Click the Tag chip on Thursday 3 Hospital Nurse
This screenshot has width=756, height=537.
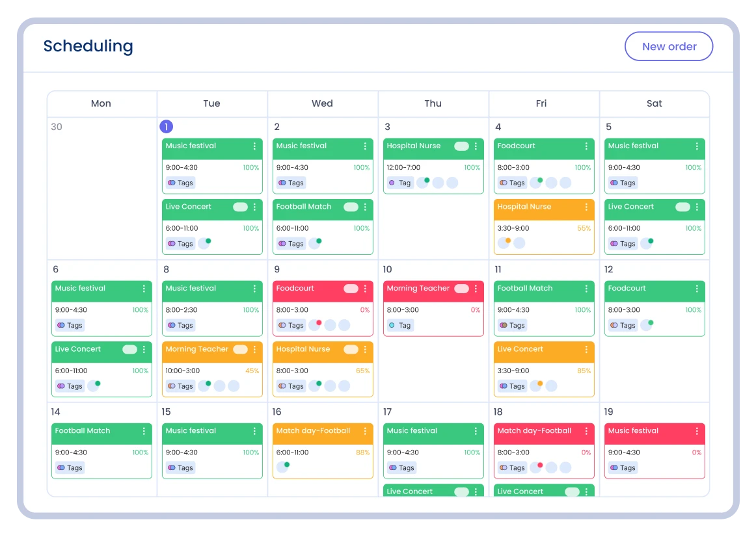point(400,183)
